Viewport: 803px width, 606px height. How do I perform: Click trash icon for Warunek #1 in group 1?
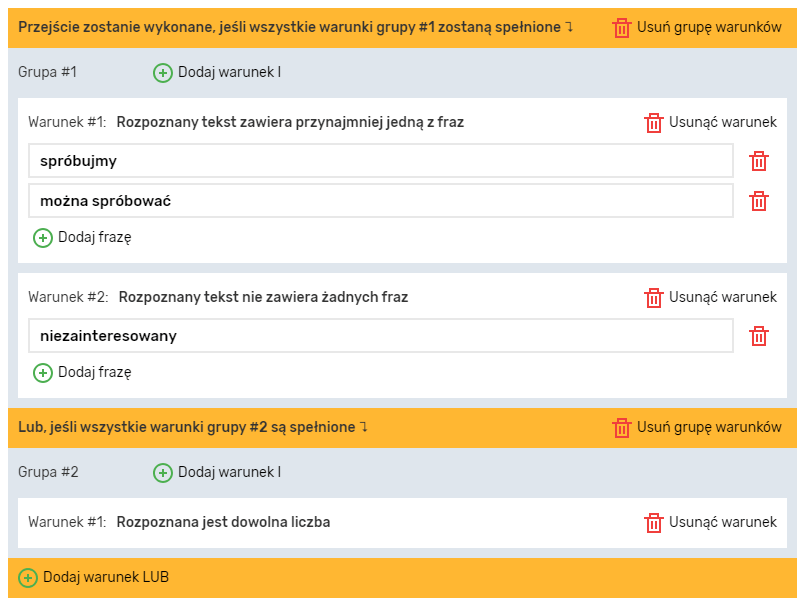654,123
